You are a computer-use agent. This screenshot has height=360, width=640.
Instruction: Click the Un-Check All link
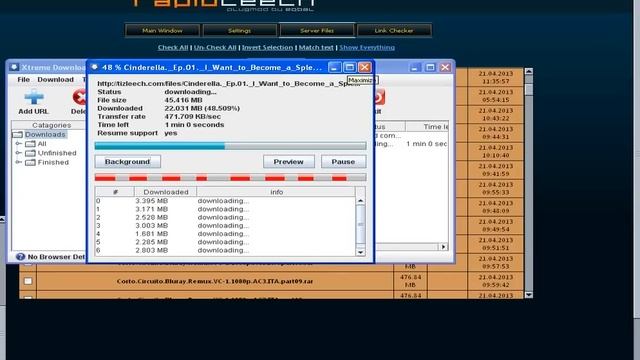click(215, 47)
